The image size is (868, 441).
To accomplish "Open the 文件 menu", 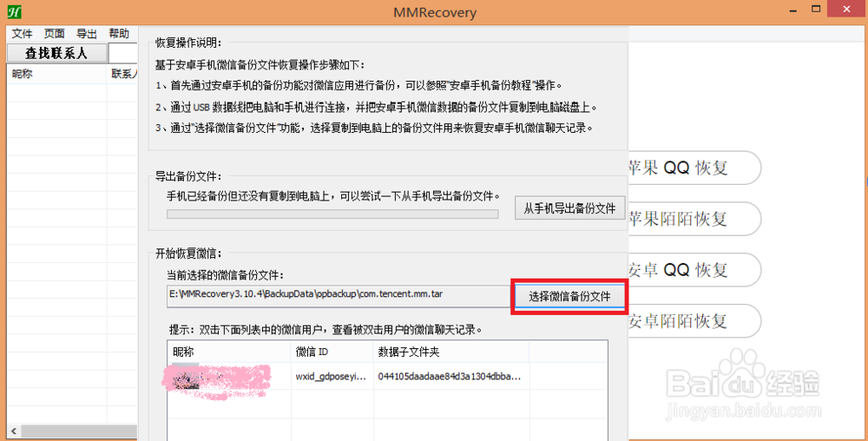I will 23,34.
